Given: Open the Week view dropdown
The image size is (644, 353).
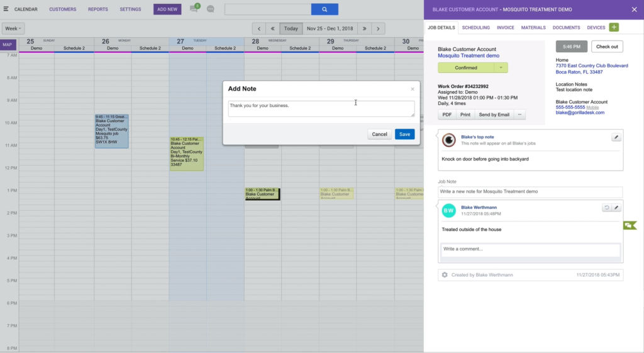Looking at the screenshot, I should point(13,28).
